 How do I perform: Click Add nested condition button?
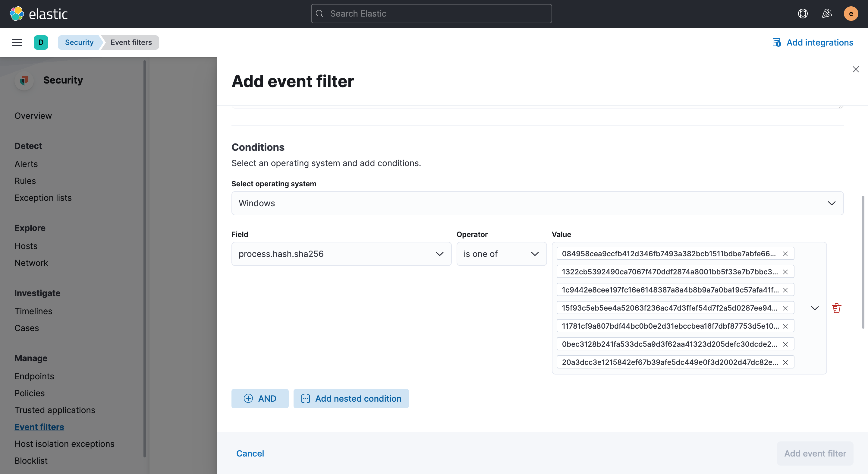coord(351,399)
